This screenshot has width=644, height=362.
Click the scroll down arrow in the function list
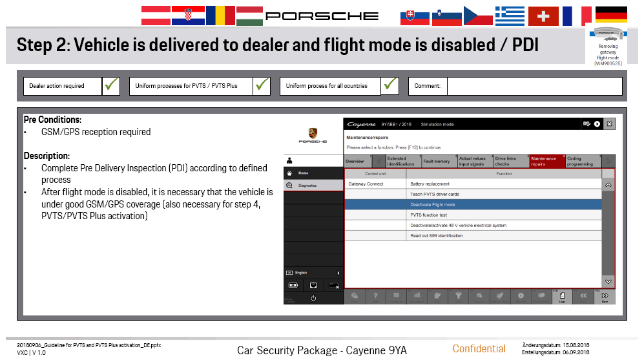pyautogui.click(x=608, y=281)
